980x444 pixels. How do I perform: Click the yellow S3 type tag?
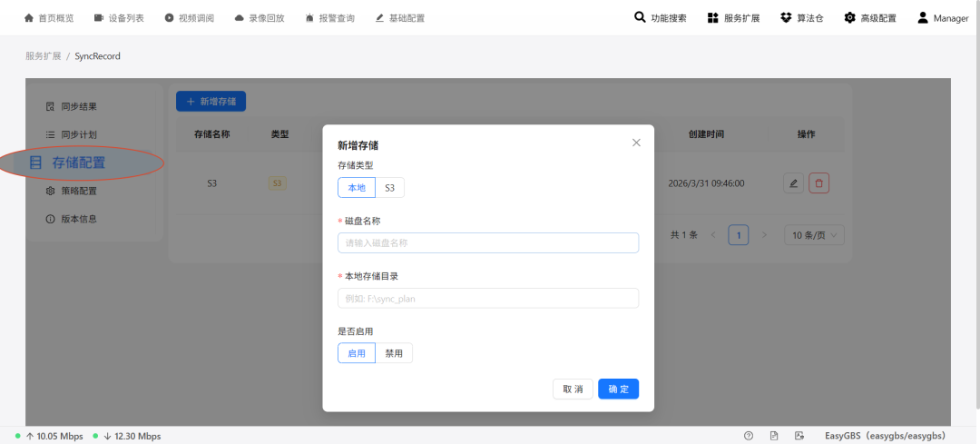pos(278,183)
